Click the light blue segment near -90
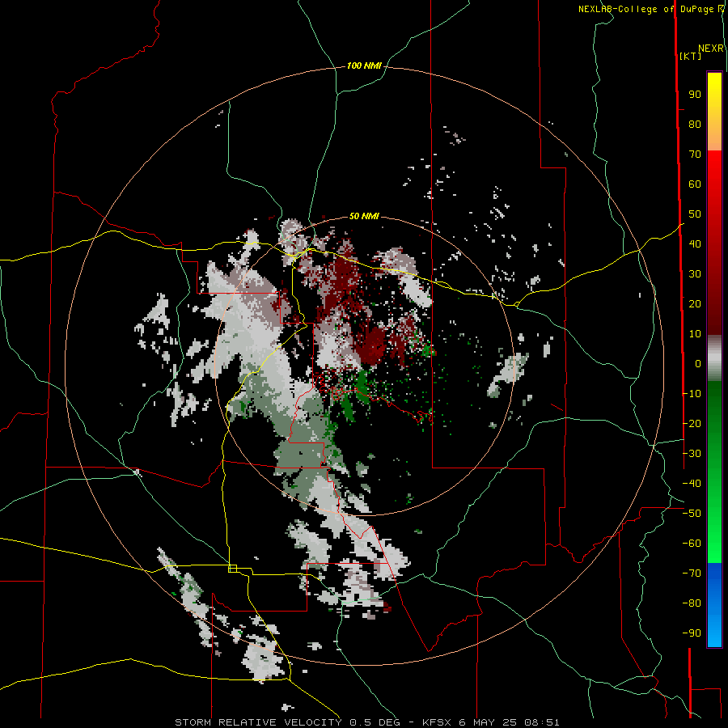 [714, 632]
